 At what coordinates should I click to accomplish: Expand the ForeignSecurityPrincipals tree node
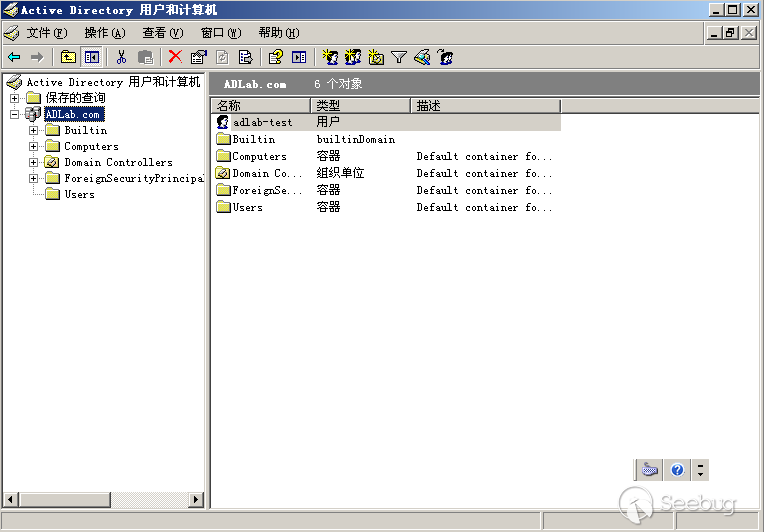point(33,178)
